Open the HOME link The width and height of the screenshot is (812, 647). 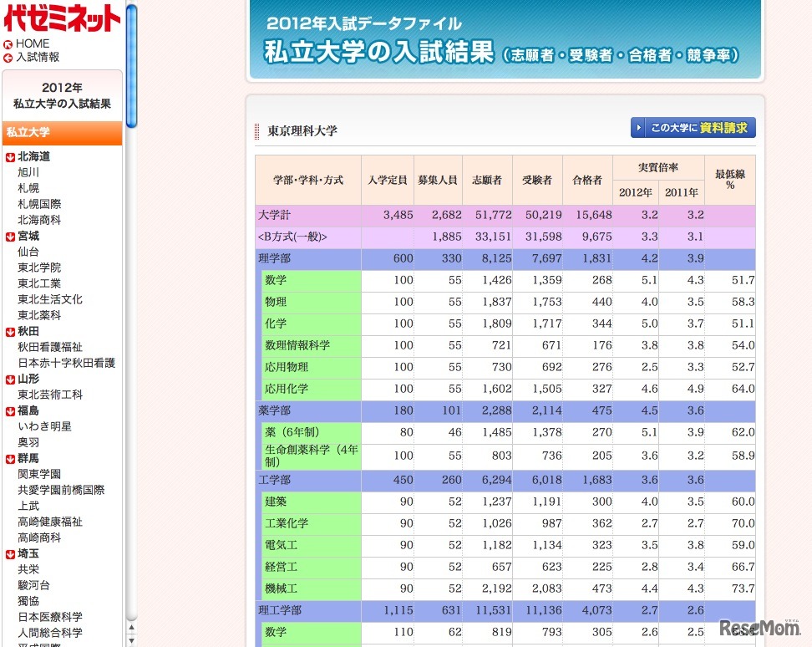pyautogui.click(x=33, y=44)
